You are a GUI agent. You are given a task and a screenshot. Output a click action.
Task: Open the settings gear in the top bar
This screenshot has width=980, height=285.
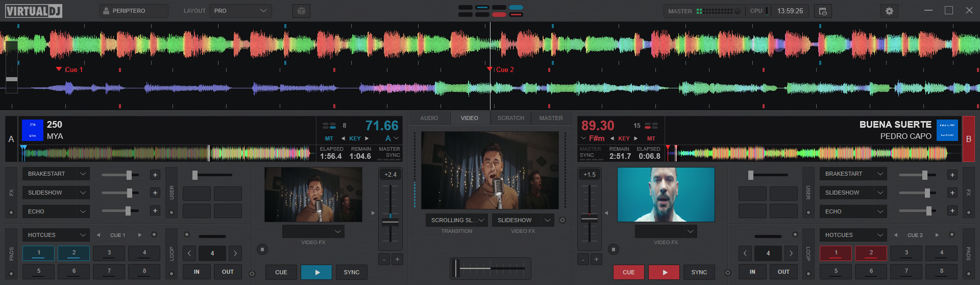(x=889, y=11)
